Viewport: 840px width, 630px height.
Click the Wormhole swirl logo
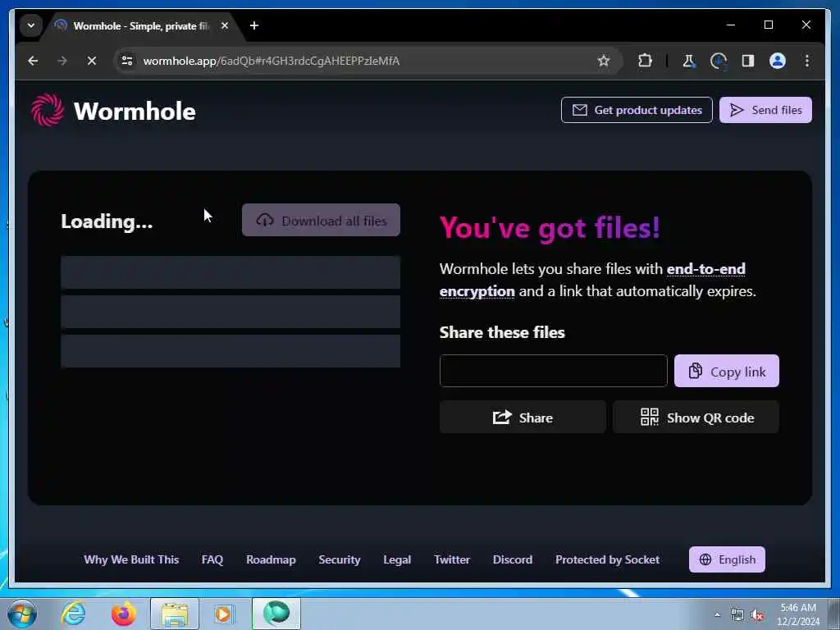pos(47,111)
